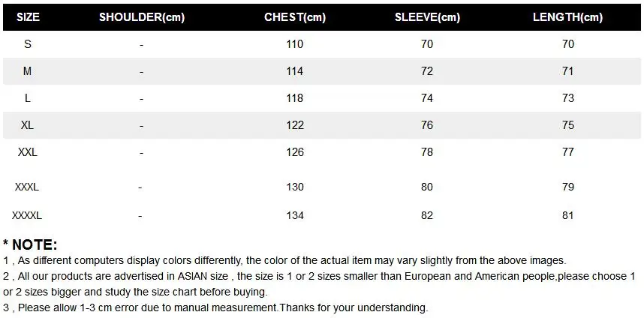
Task: Click length value 81 for size XXXXL
Action: [x=568, y=215]
